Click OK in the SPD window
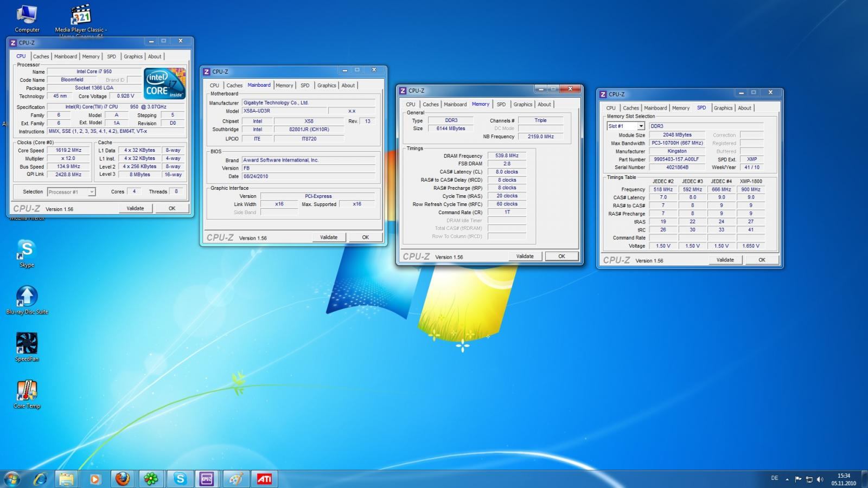This screenshot has height=488, width=868. [762, 260]
